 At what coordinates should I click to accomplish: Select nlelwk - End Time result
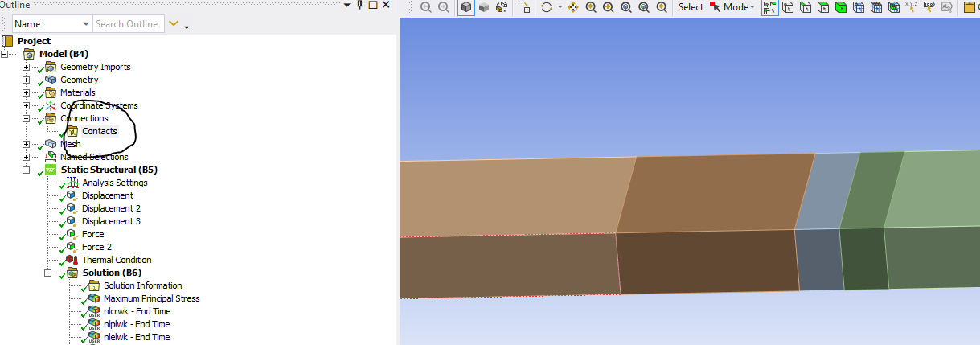137,337
